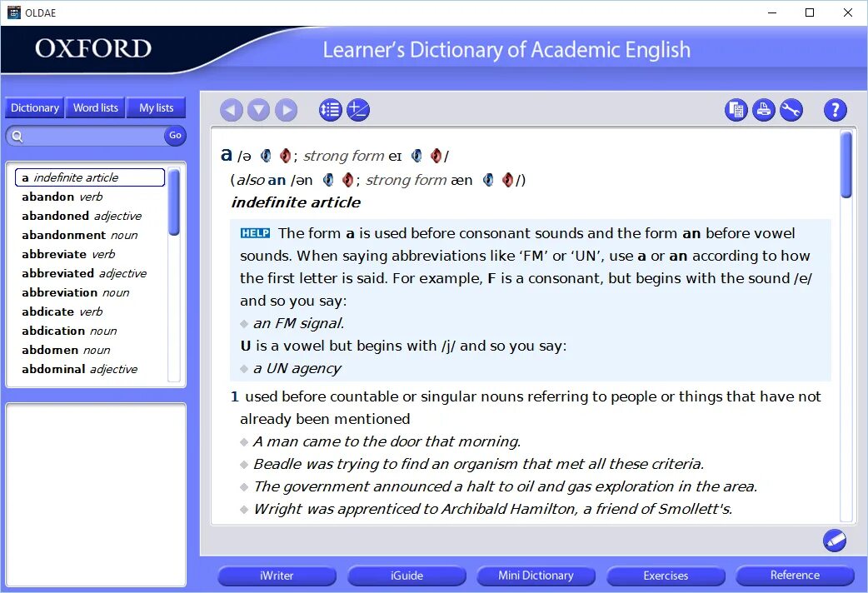Click the word list scrollbar thumb
868x593 pixels.
coord(174,202)
